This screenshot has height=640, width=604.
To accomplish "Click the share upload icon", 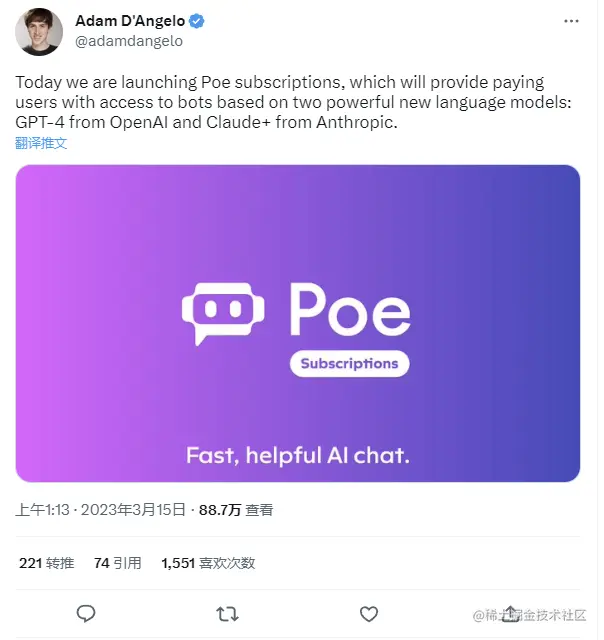I will point(510,613).
